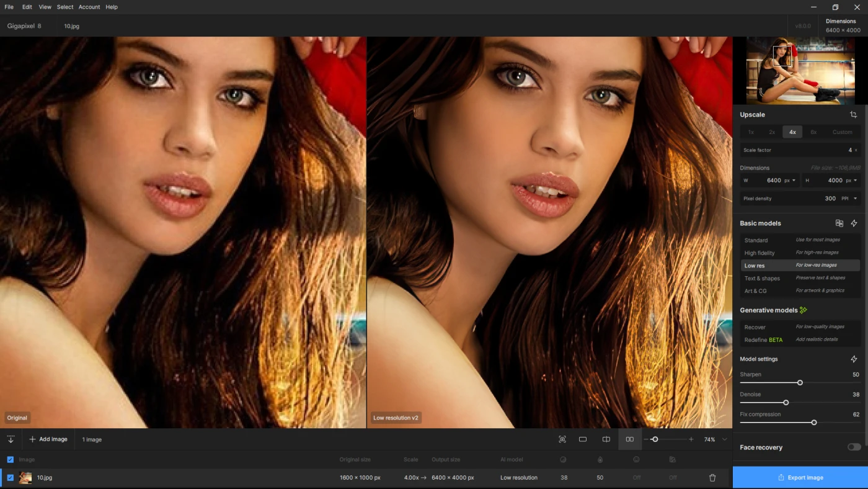Uncheck the 10.jpg row checkbox
868x489 pixels.
[10, 478]
